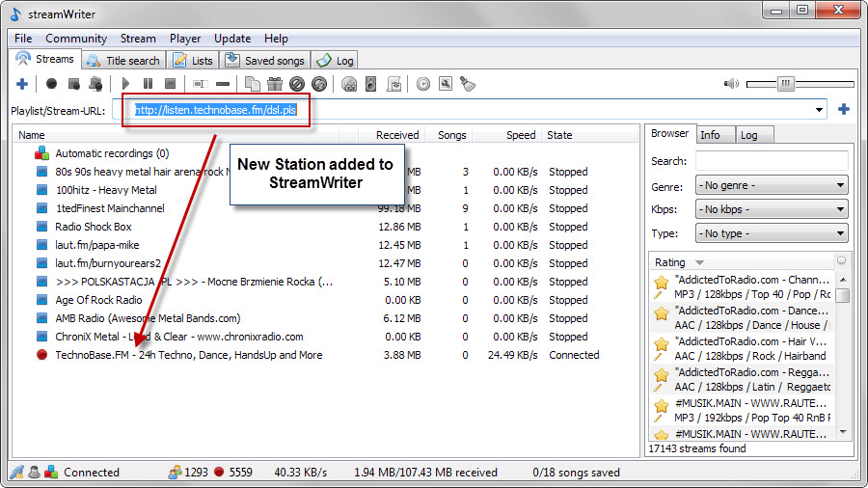Open the Rating sort dropdown arrow

(700, 263)
